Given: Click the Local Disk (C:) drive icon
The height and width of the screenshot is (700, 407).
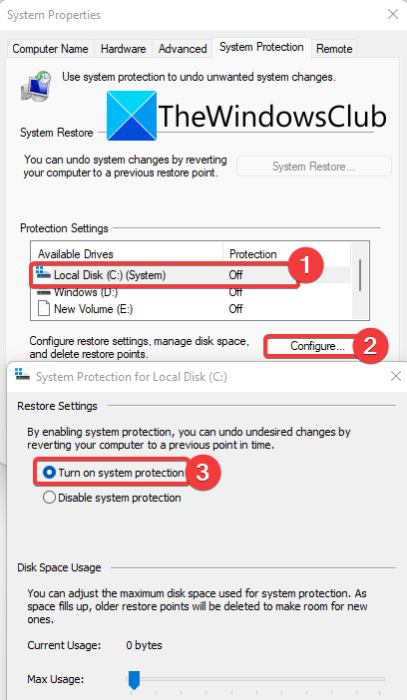Looking at the screenshot, I should [x=43, y=273].
